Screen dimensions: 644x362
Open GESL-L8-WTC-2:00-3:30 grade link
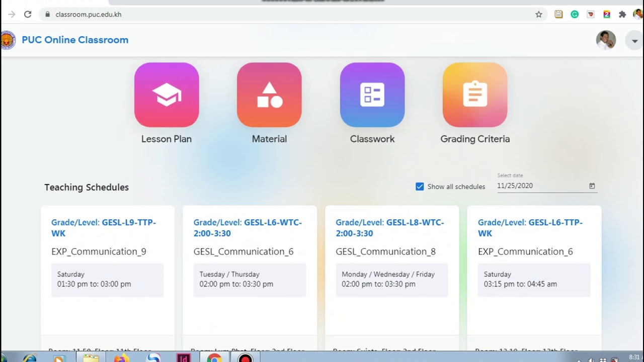point(390,228)
